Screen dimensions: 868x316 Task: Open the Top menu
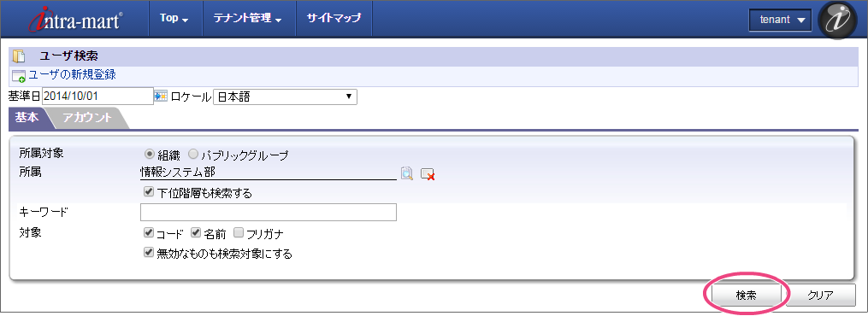click(x=174, y=18)
